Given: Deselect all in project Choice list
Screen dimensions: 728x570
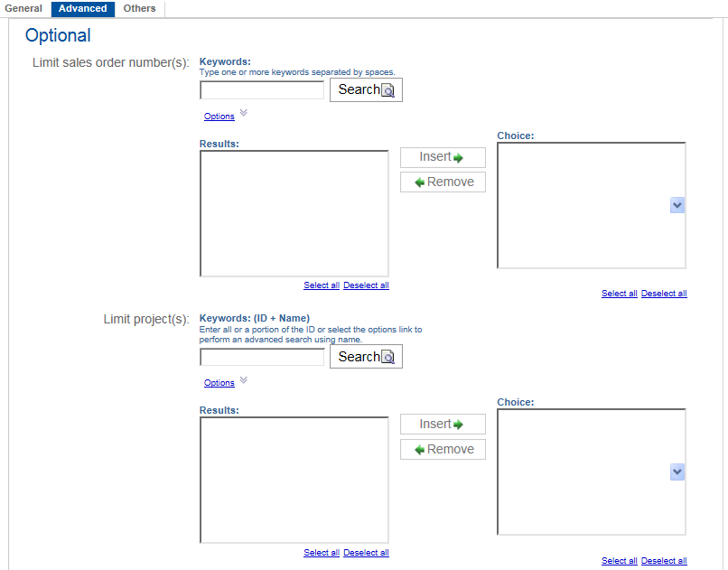Looking at the screenshot, I should [x=664, y=561].
